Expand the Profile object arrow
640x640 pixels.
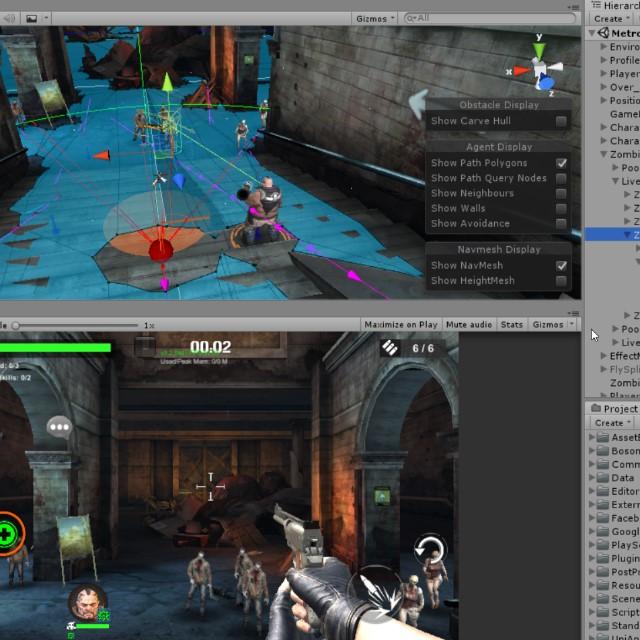point(604,60)
